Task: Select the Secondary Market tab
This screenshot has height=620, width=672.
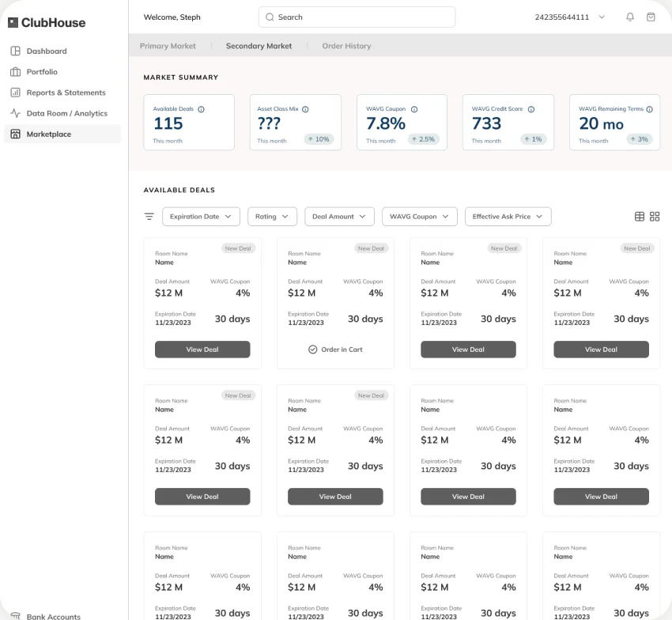Action: (x=259, y=46)
